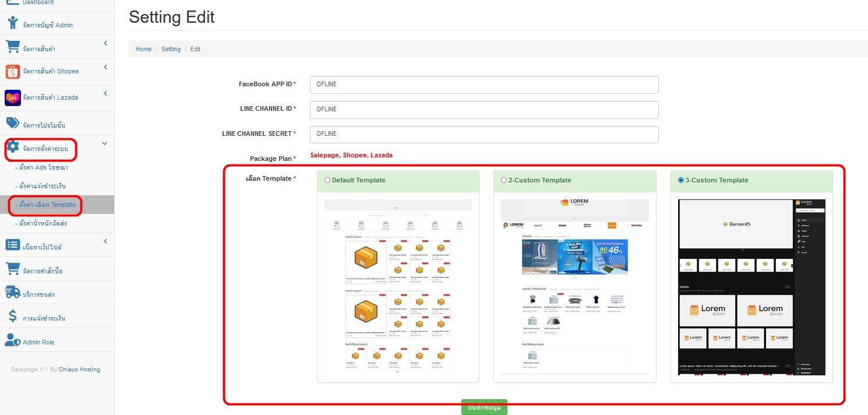Expand the Shopee products submenu chevron

point(105,67)
